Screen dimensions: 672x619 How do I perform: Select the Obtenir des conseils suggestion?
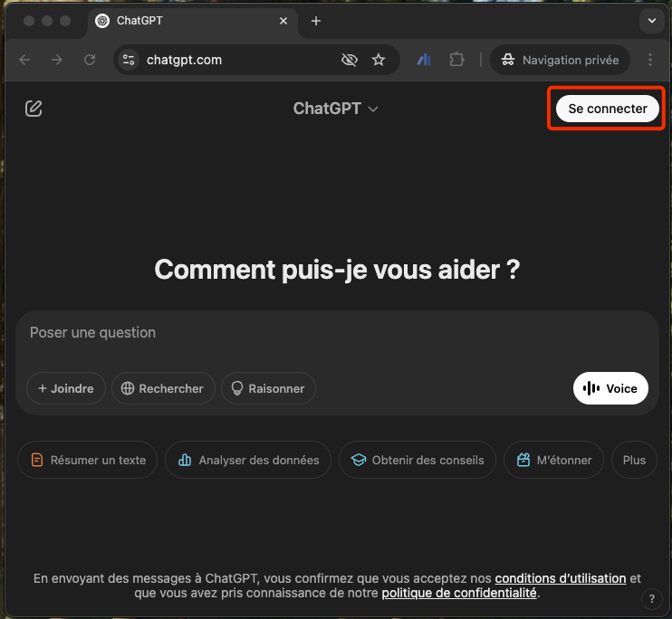pyautogui.click(x=418, y=460)
